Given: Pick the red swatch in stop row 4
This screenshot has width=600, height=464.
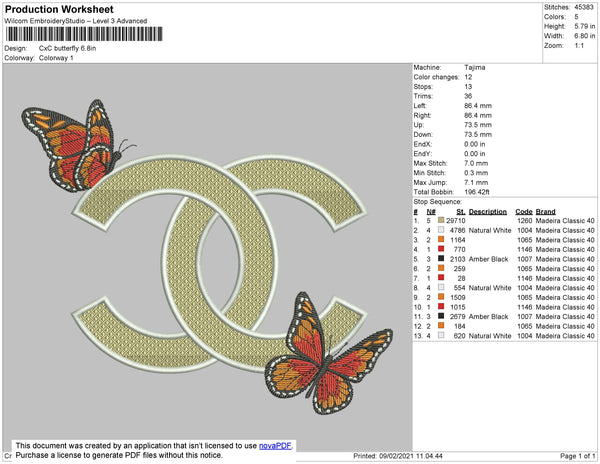Looking at the screenshot, I should pyautogui.click(x=441, y=249).
